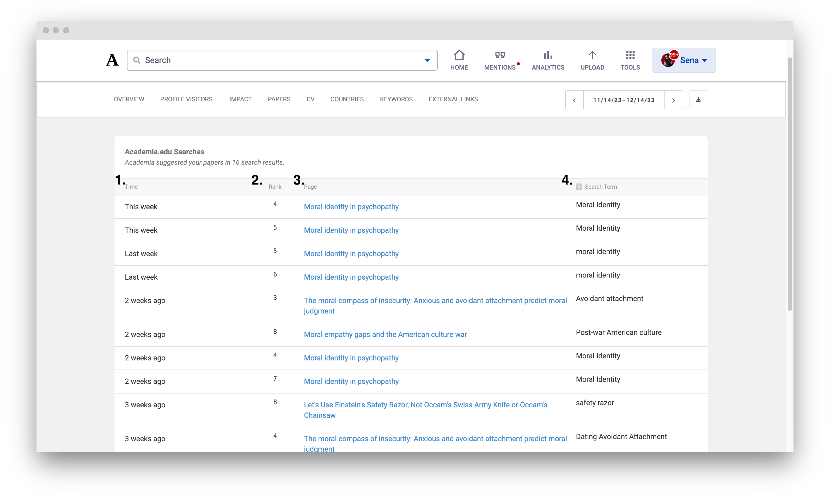Click the 'Academia.edu Searches' heading
830x504 pixels.
pyautogui.click(x=164, y=152)
